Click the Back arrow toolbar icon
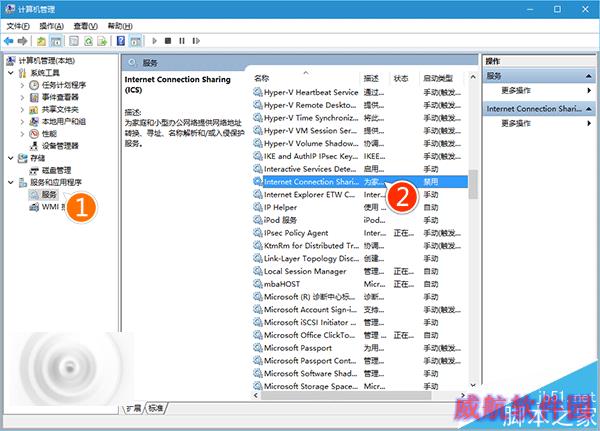The width and height of the screenshot is (600, 431). [x=9, y=41]
